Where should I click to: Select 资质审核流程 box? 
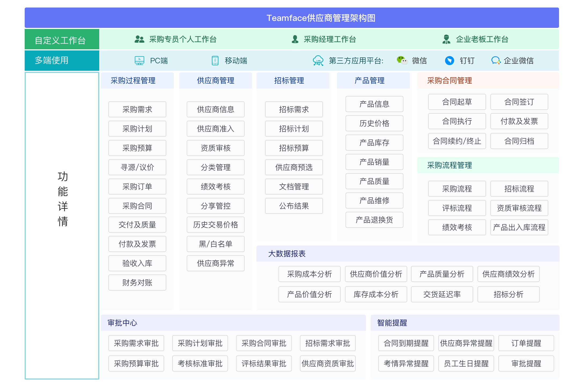click(519, 208)
